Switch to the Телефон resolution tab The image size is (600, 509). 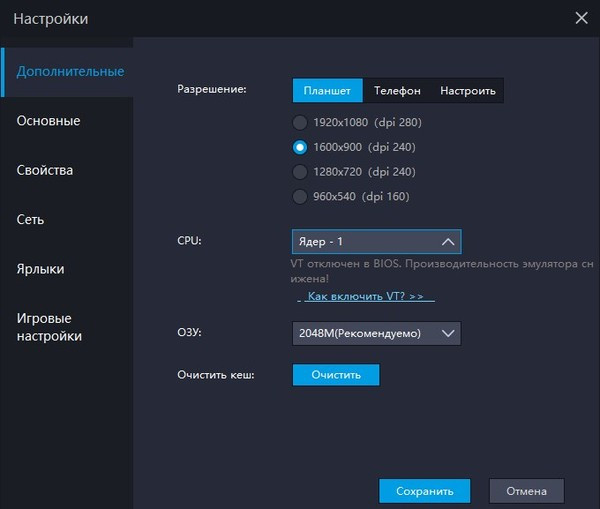[397, 91]
